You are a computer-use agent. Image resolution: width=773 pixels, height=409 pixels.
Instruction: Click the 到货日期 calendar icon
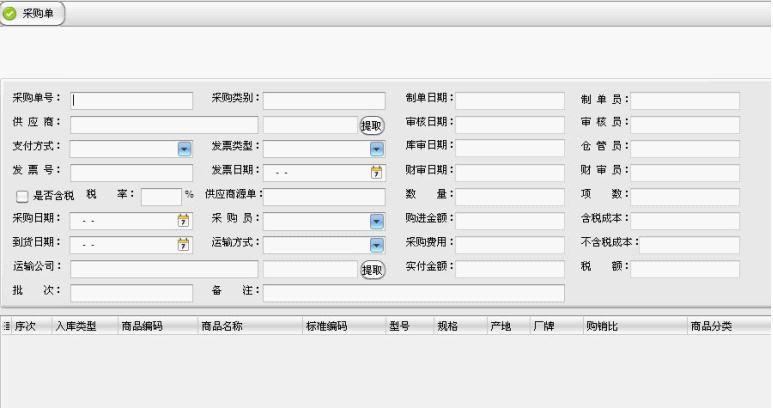click(183, 244)
